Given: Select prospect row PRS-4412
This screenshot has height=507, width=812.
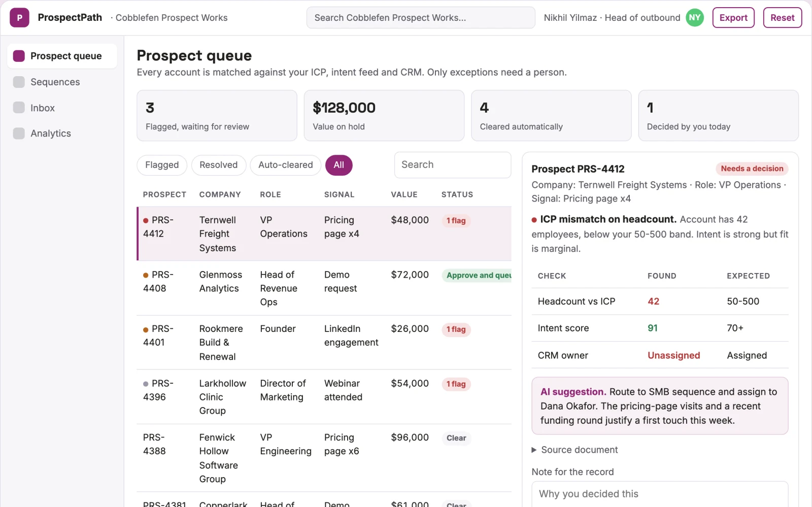Looking at the screenshot, I should click(324, 234).
